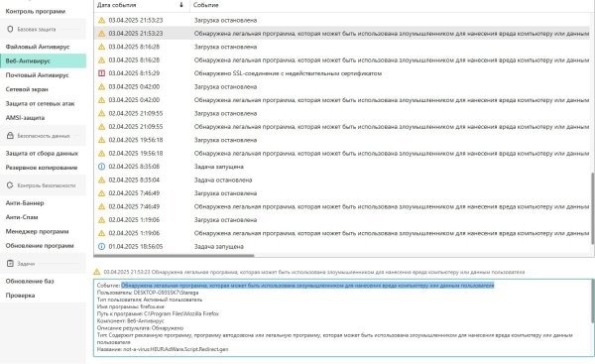Click warning icon of 0:42:00 'Загрузка остановлена' row
Screen dimensions: 595x364
coord(102,86)
